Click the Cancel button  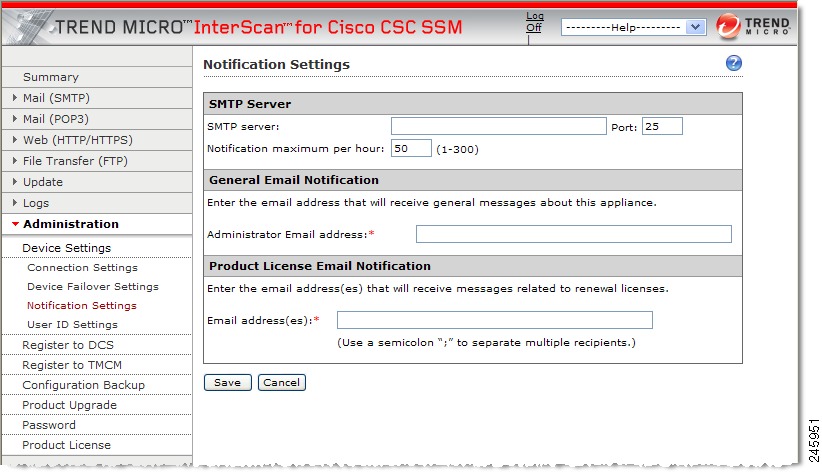[x=282, y=382]
